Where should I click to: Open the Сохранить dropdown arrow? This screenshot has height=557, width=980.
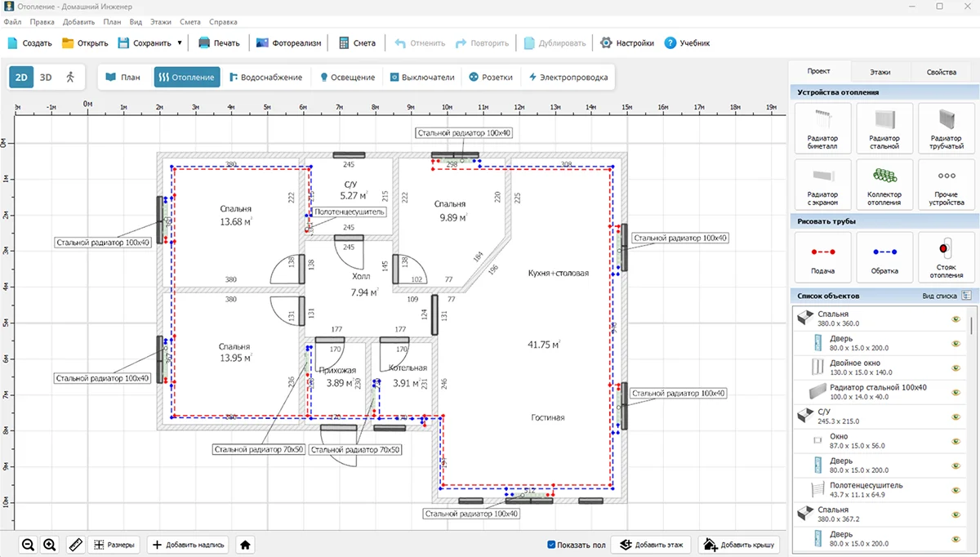coord(179,43)
